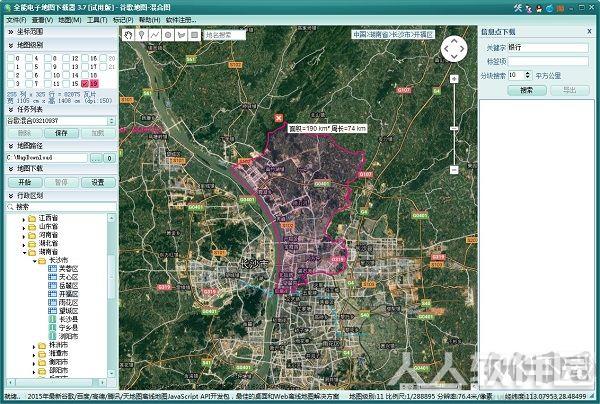Image resolution: width=600 pixels, height=404 pixels.
Task: Click the 搜索 button in POI panel
Action: pyautogui.click(x=527, y=90)
